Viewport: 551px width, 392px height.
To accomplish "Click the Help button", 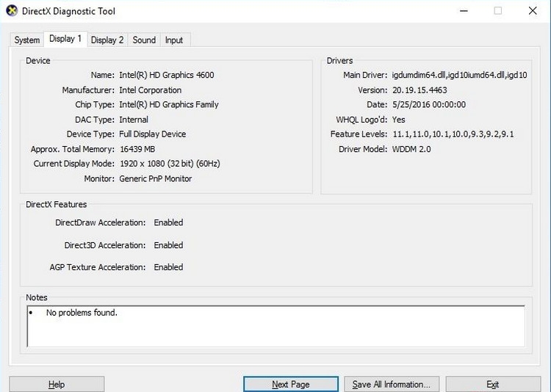I will click(57, 384).
